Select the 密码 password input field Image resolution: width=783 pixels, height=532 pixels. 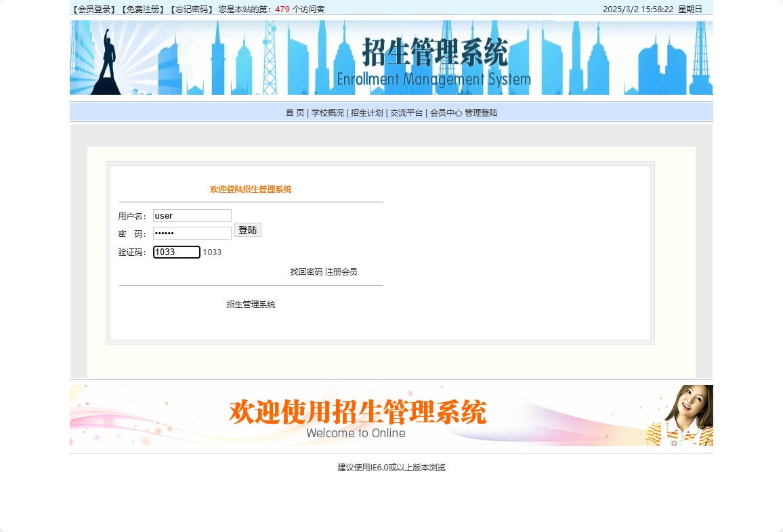(192, 232)
